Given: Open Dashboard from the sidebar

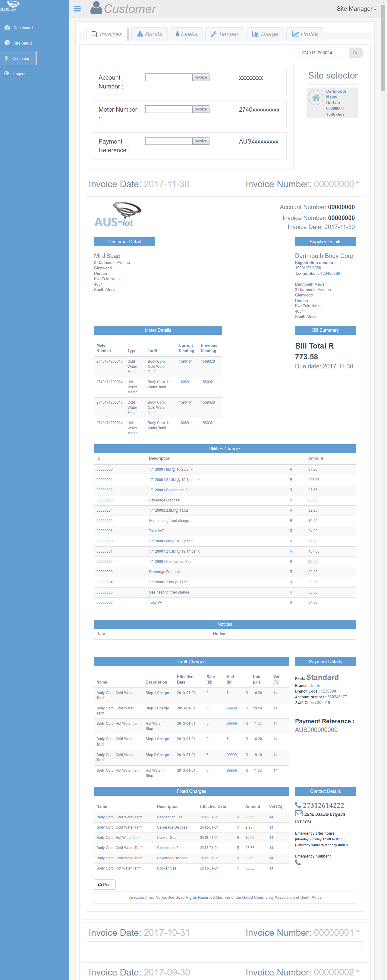Looking at the screenshot, I should coord(23,28).
